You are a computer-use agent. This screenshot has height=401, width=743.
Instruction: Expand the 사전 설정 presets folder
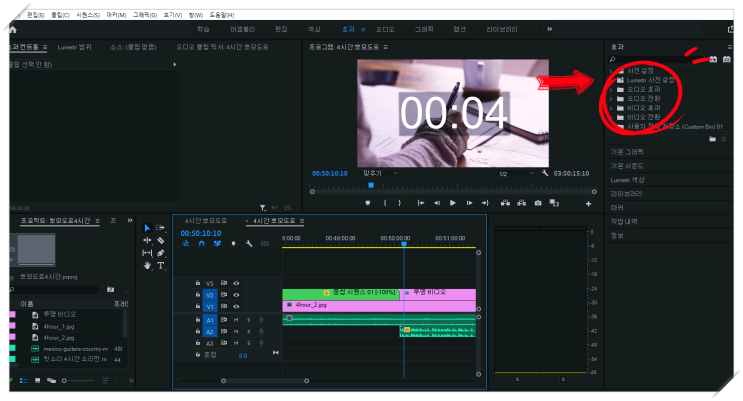(611, 71)
